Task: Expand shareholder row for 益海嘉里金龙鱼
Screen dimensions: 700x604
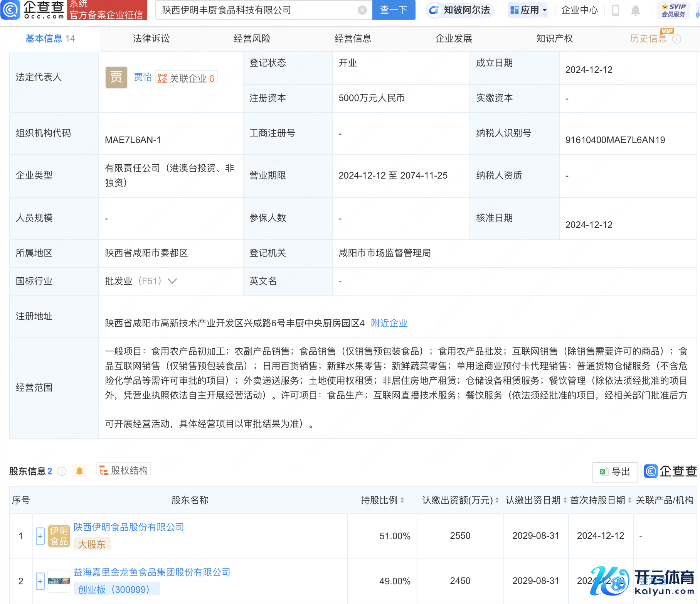Action: pos(40,581)
